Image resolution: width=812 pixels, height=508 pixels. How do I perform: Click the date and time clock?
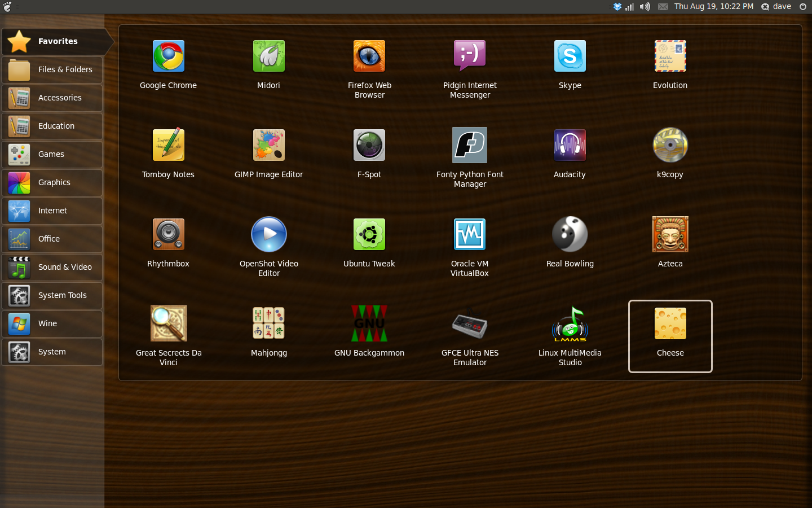pyautogui.click(x=714, y=7)
